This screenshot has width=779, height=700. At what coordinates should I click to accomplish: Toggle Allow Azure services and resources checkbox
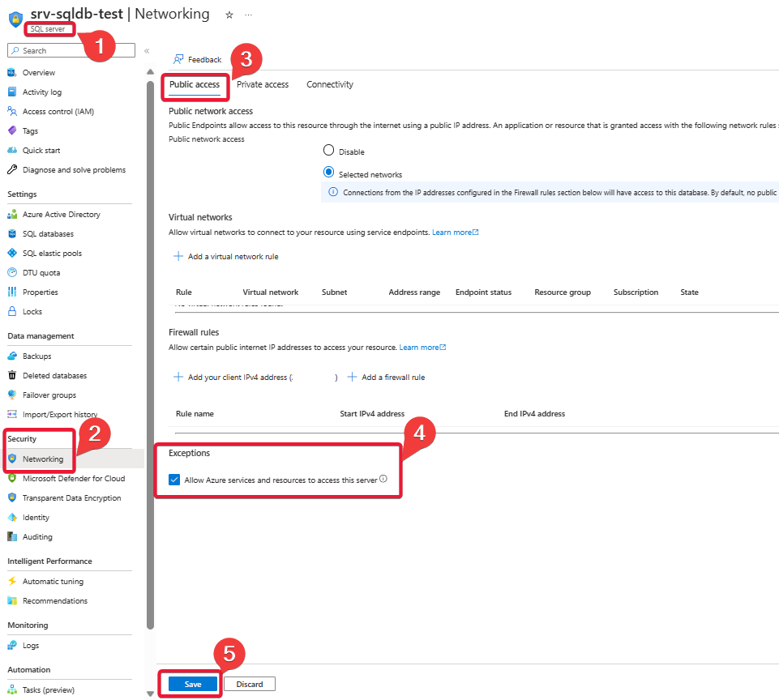point(174,480)
